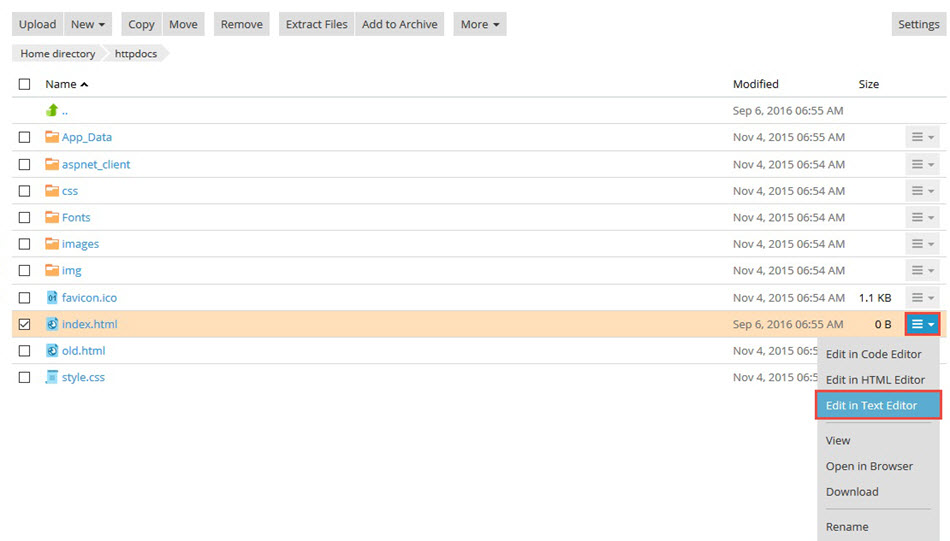Click the green up-arrow parent directory icon
The image size is (950, 541).
point(52,111)
